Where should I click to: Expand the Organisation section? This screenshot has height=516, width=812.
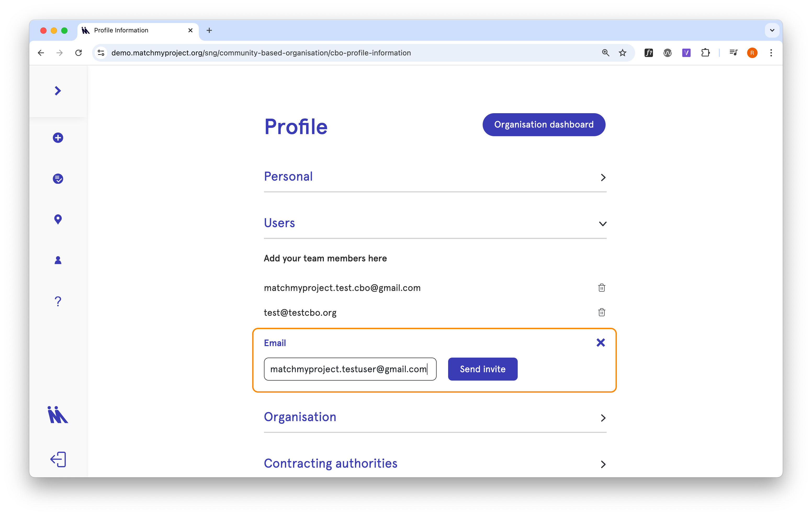435,417
